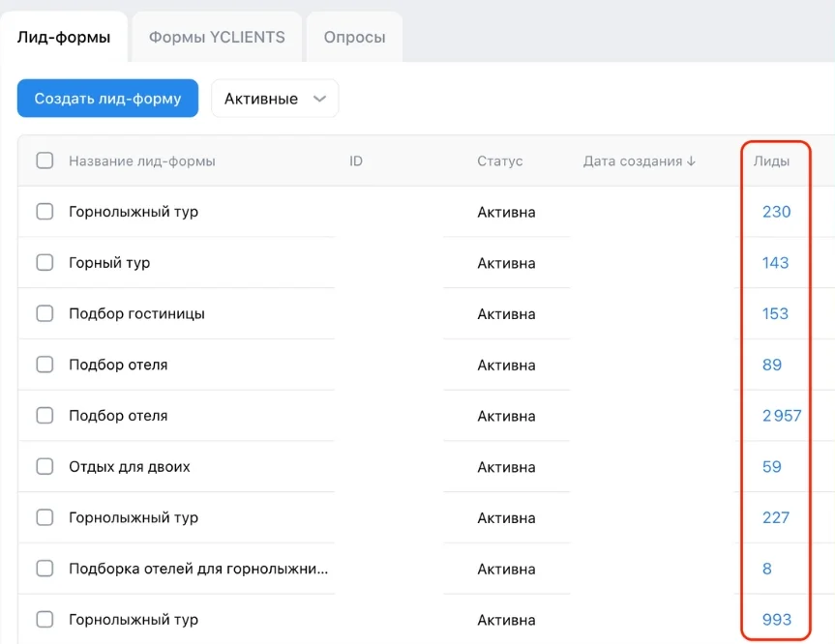835x644 pixels.
Task: Click the Подбор отеля name beside 2 957 leads
Action: point(118,416)
